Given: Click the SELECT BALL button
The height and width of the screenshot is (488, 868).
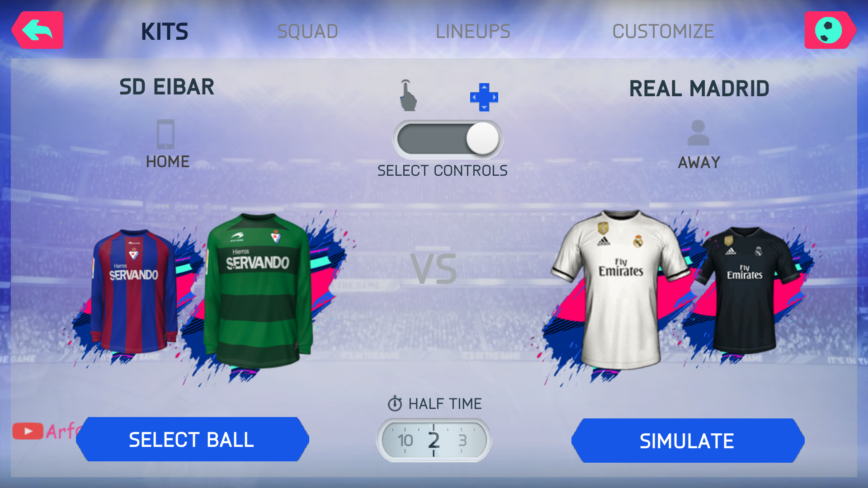Looking at the screenshot, I should [193, 440].
